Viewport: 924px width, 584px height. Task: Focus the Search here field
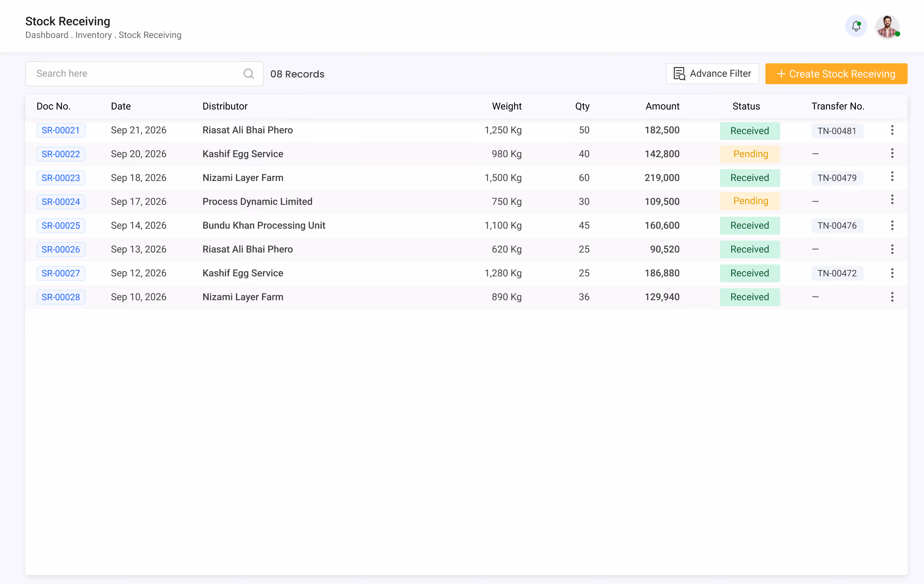coord(144,74)
